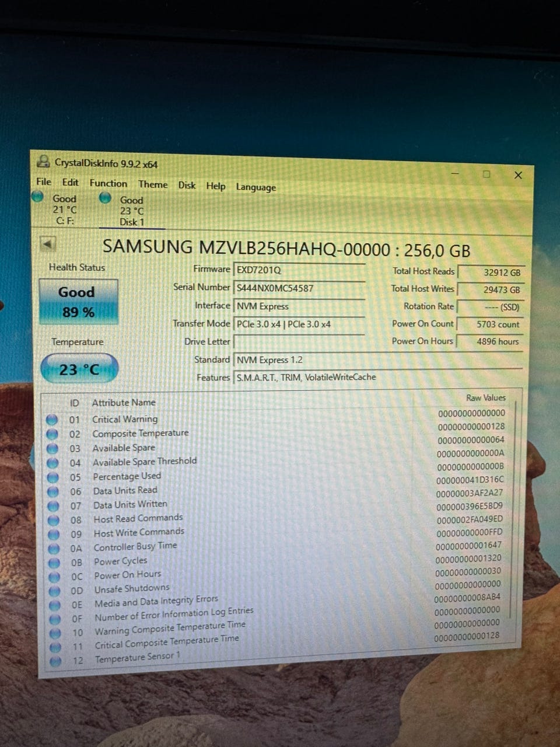Click the Features field
This screenshot has width=560, height=747.
pyautogui.click(x=378, y=378)
